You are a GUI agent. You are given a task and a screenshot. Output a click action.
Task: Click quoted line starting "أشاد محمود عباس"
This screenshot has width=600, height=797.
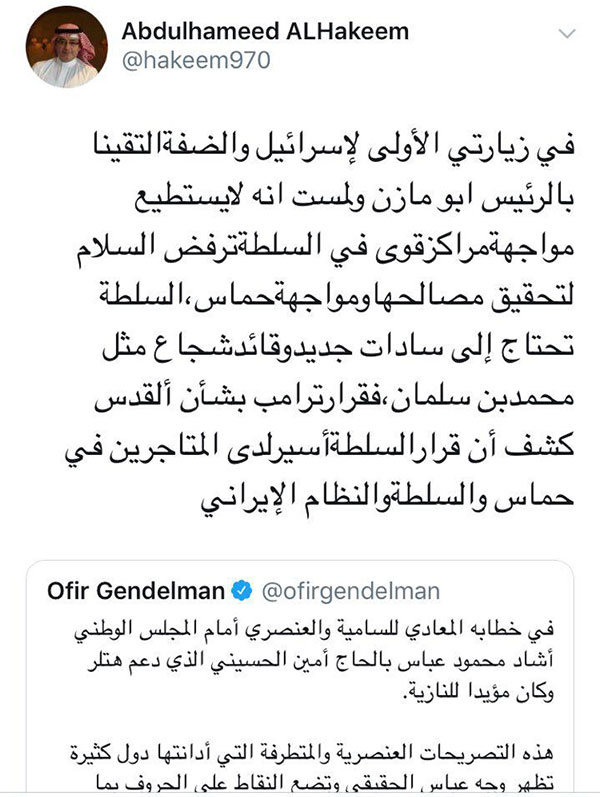pos(300,658)
